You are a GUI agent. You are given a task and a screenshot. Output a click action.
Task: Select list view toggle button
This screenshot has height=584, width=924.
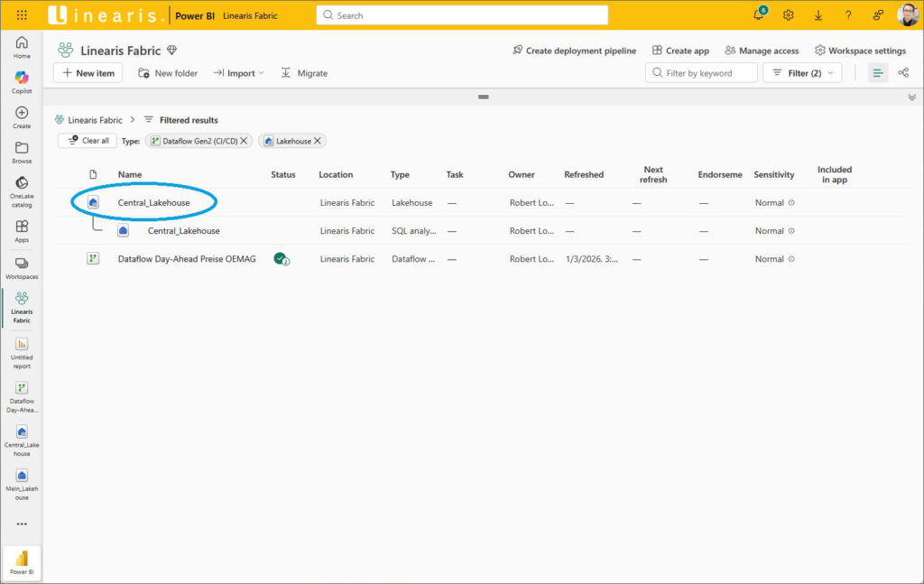tap(877, 73)
